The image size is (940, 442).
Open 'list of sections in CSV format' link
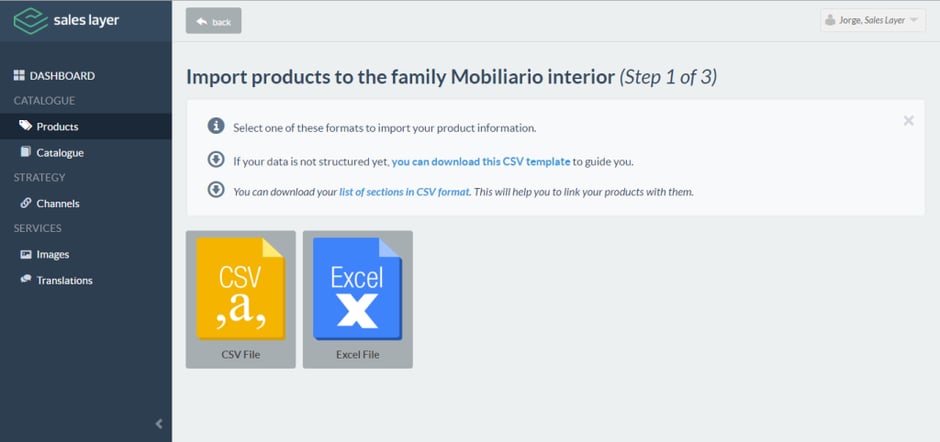(405, 193)
